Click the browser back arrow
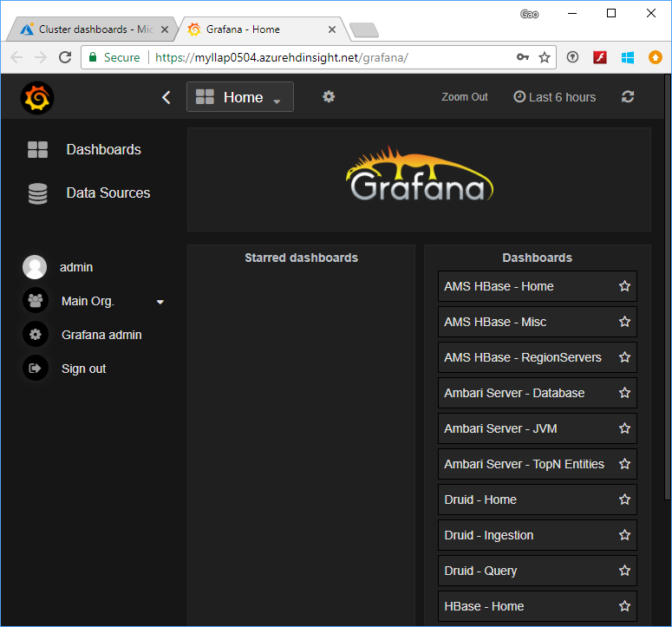Image resolution: width=672 pixels, height=627 pixels. pos(16,57)
